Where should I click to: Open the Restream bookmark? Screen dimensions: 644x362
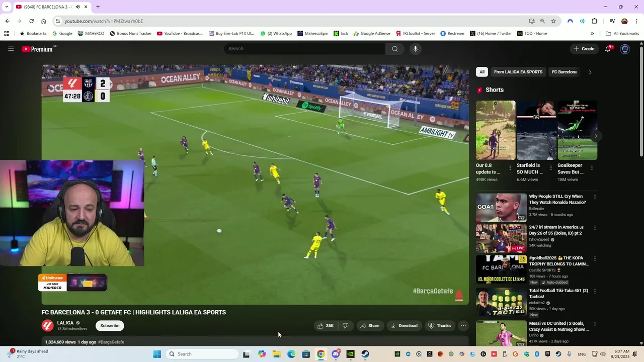452,34
